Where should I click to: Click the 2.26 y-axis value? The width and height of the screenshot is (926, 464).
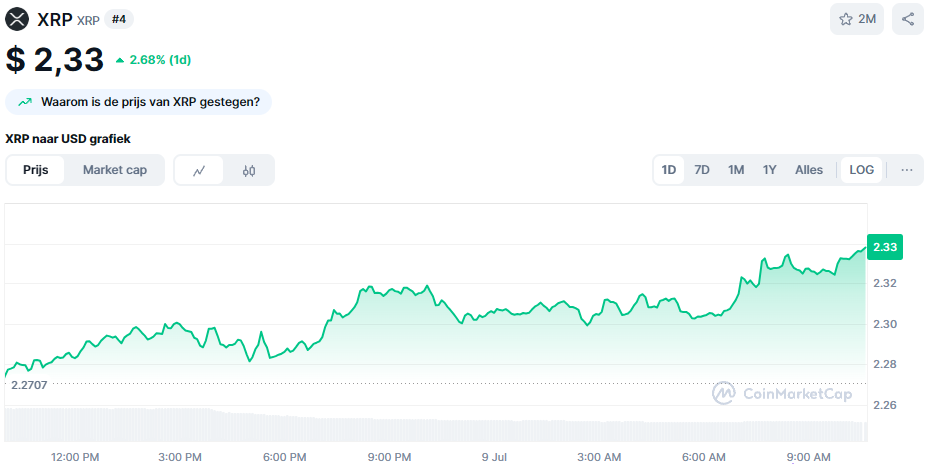[x=885, y=405]
